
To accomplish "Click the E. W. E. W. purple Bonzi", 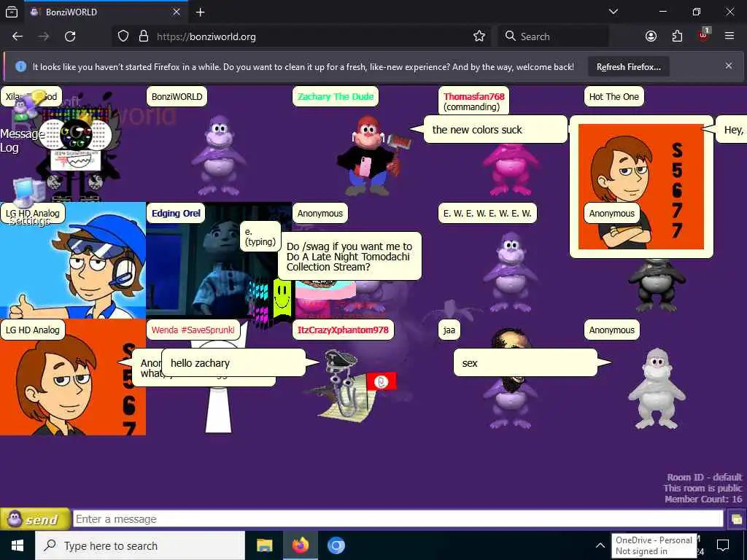I will coord(511,271).
